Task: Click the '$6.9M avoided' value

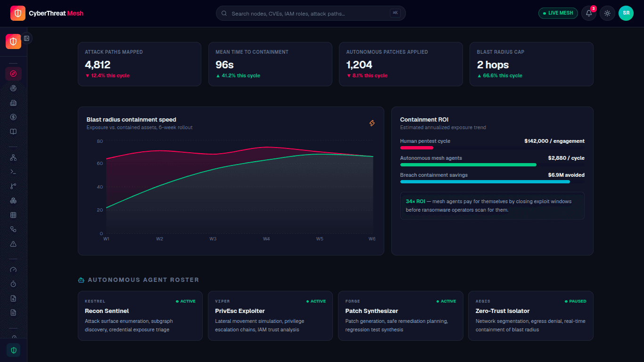Action: [x=566, y=175]
